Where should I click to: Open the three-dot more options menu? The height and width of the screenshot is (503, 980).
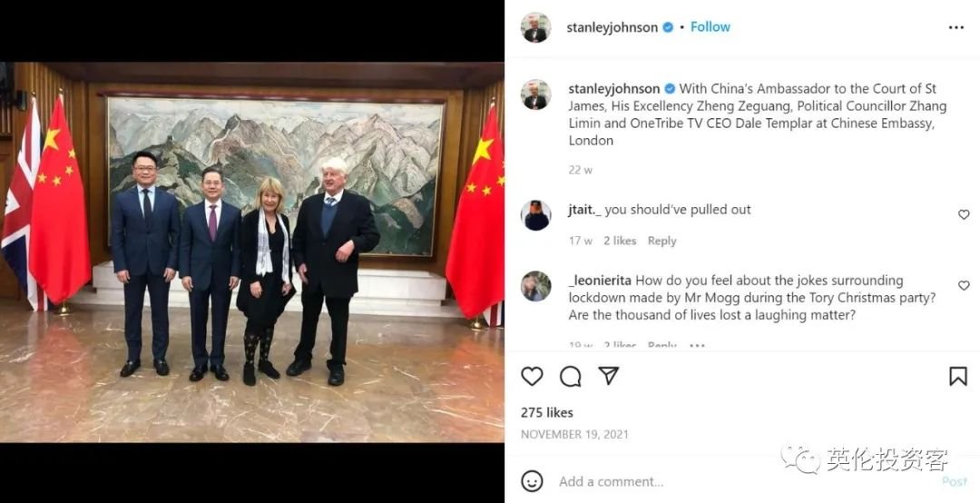click(955, 27)
